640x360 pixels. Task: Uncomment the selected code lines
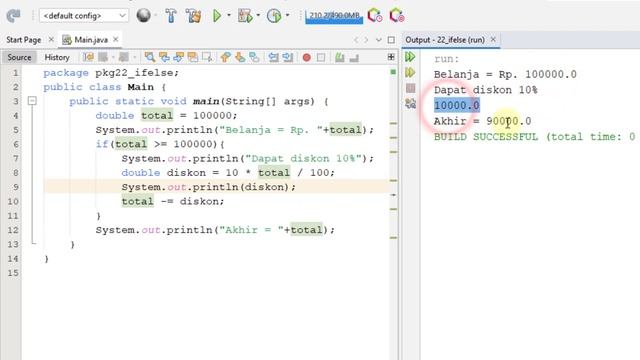(354, 58)
